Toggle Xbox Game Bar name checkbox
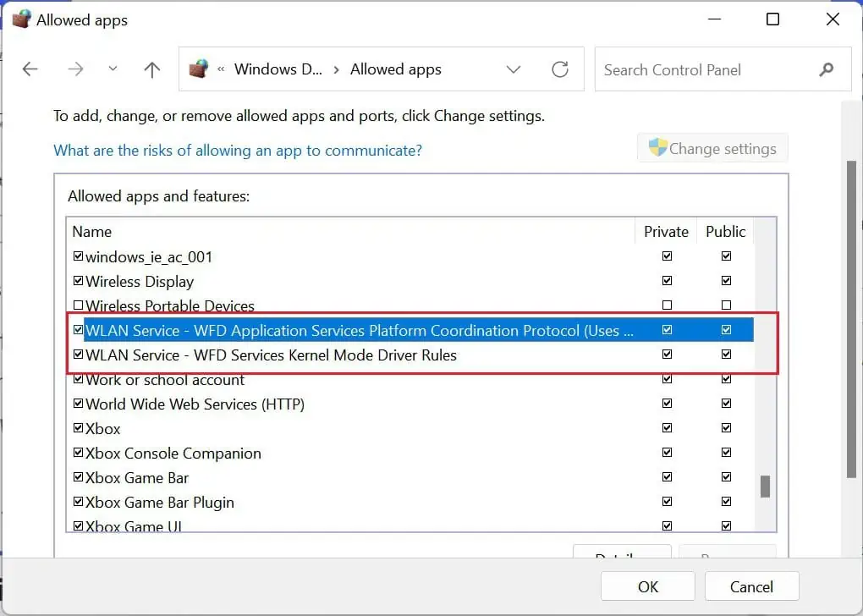This screenshot has width=863, height=616. pos(78,476)
